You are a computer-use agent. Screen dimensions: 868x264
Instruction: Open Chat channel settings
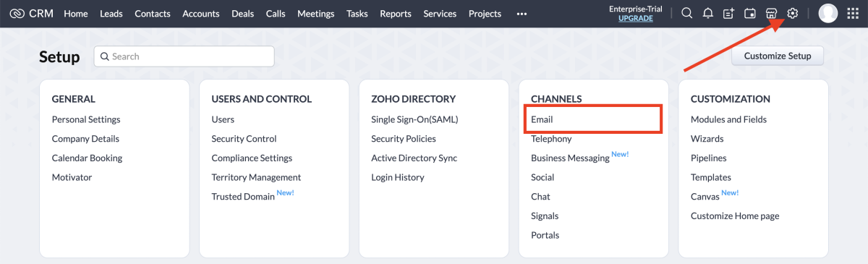(540, 196)
